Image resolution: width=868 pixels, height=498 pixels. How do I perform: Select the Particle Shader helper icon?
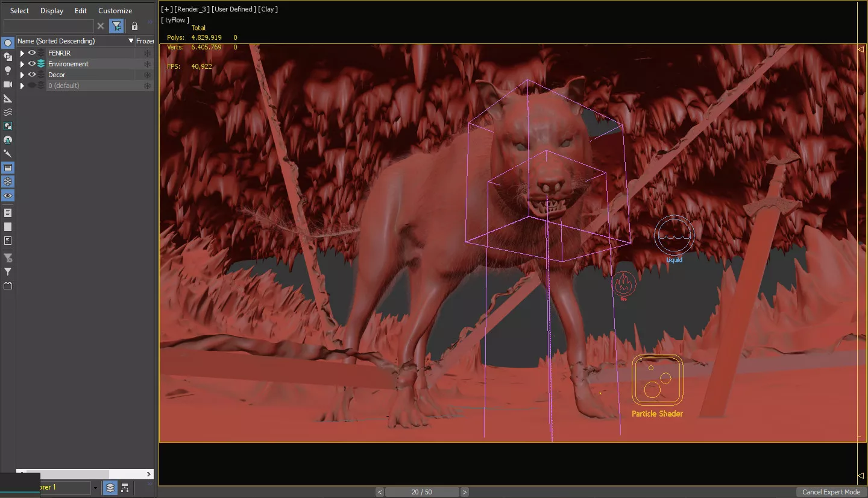coord(657,380)
